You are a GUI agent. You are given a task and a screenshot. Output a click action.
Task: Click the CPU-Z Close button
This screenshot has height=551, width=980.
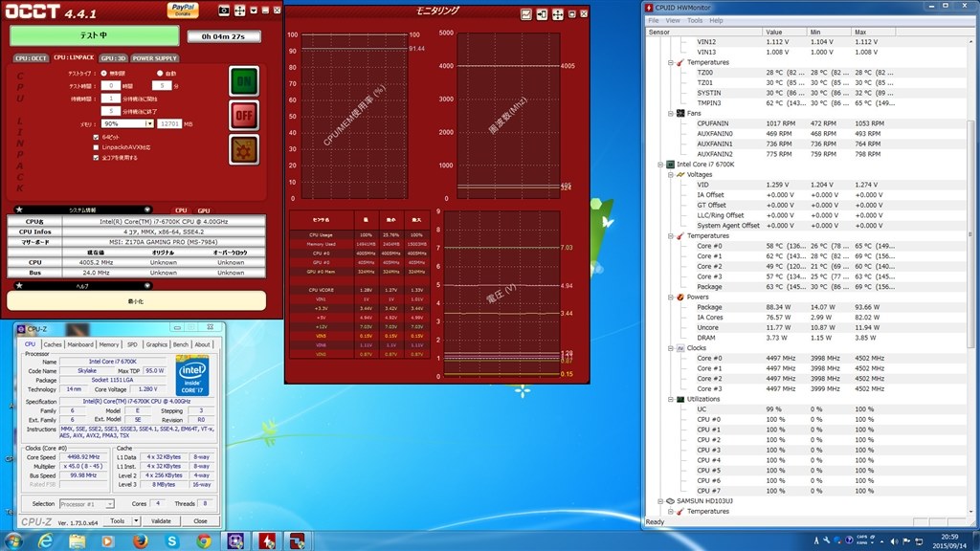coord(201,520)
